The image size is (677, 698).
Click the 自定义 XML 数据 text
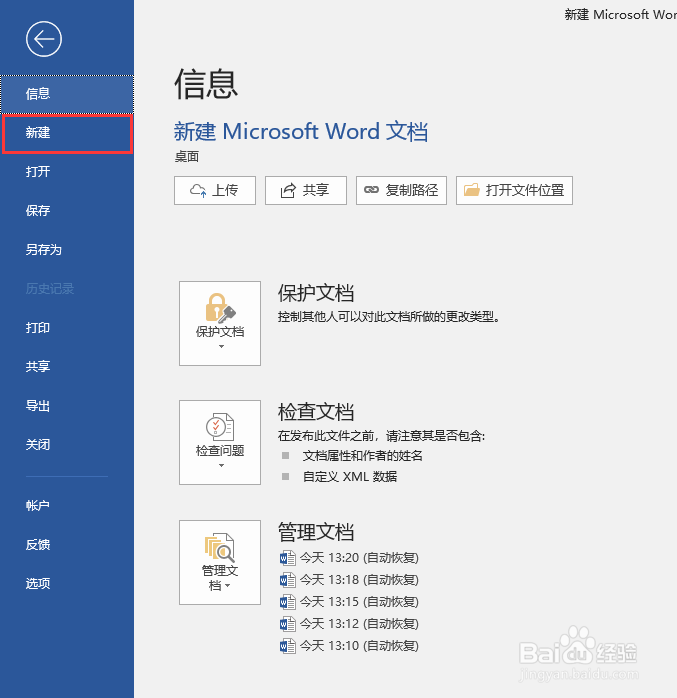pos(350,477)
